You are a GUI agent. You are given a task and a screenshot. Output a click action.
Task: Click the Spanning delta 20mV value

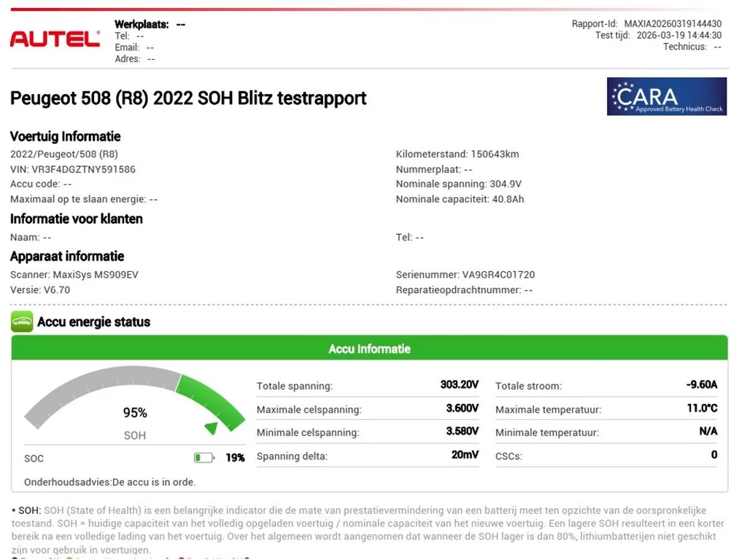pos(465,455)
